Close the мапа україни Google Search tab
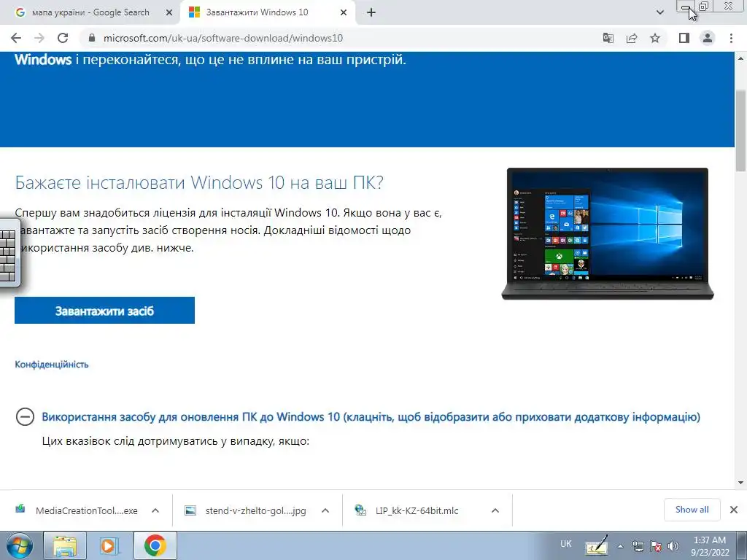 169,13
